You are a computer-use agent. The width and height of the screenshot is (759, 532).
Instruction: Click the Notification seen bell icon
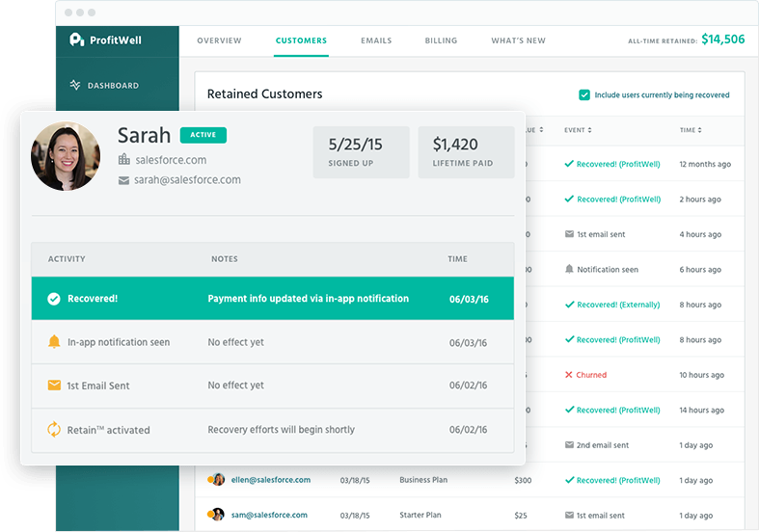tap(569, 269)
